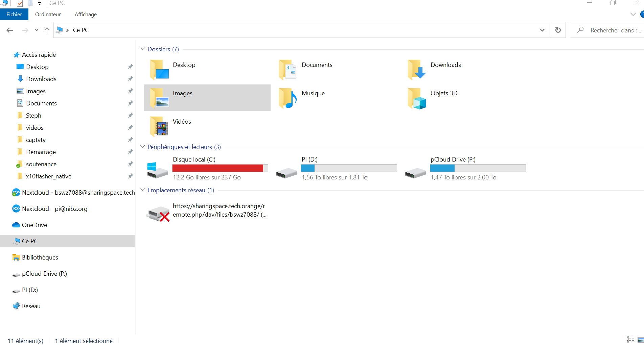Switch to details view layout

tap(630, 340)
